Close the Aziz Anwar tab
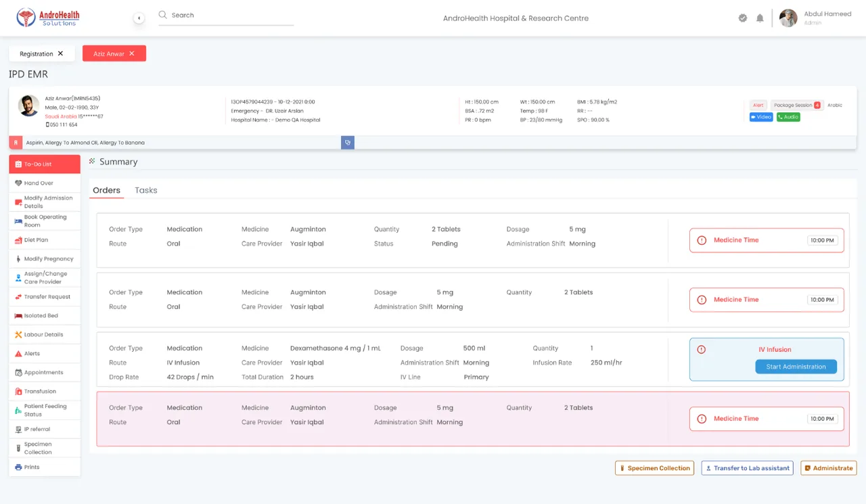The image size is (866, 504). pyautogui.click(x=132, y=53)
